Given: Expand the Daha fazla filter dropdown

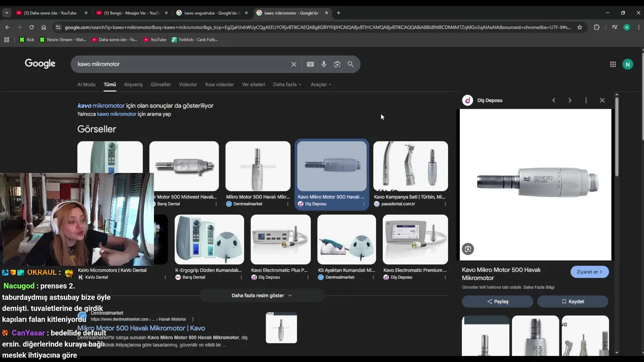Looking at the screenshot, I should point(287,84).
